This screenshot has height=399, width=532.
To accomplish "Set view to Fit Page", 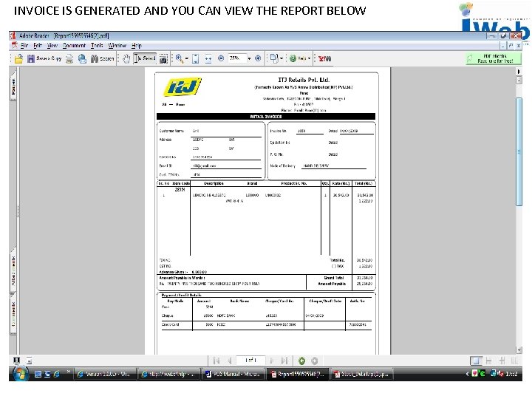I will coord(195,58).
